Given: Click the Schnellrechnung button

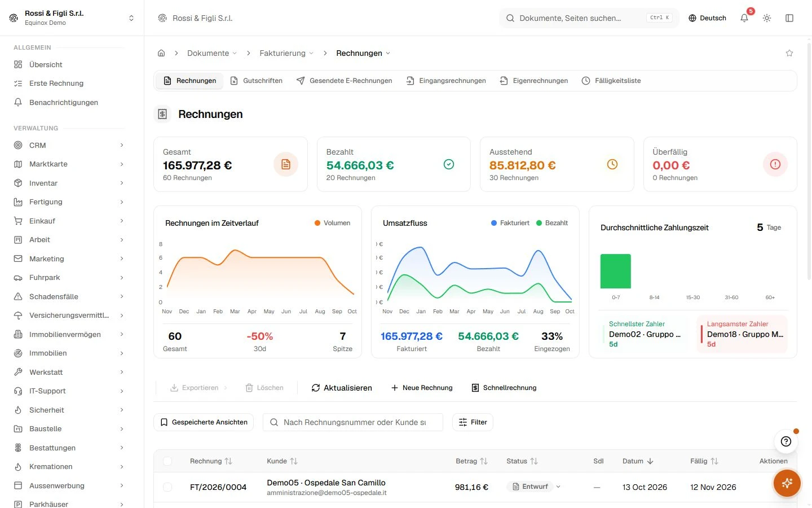Looking at the screenshot, I should pyautogui.click(x=504, y=388).
